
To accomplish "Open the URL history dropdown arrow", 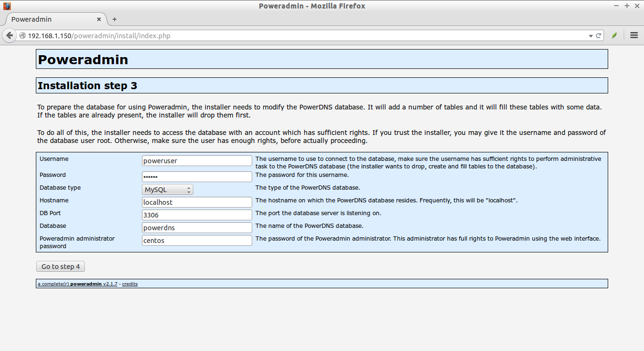I will pos(591,36).
